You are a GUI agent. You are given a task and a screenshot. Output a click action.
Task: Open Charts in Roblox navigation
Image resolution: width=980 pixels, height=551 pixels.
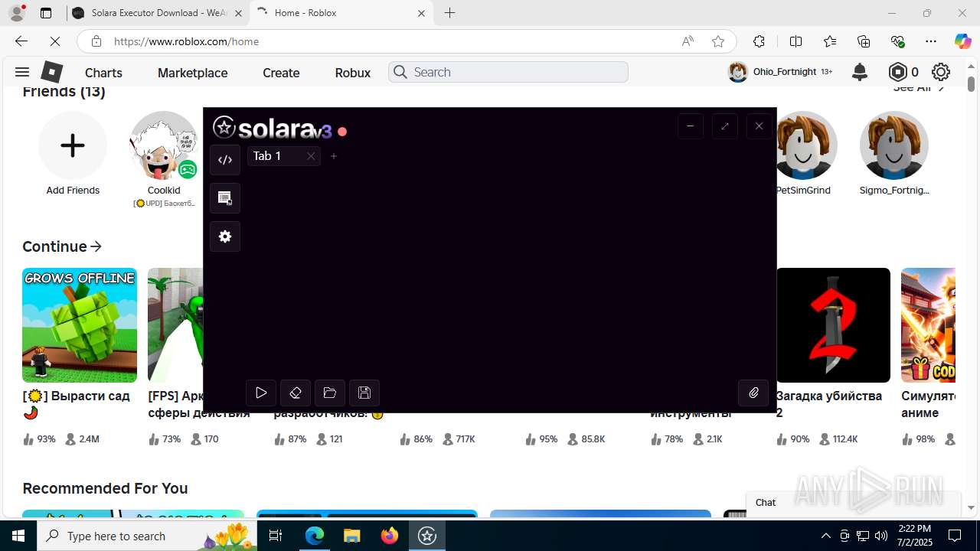[x=103, y=73]
